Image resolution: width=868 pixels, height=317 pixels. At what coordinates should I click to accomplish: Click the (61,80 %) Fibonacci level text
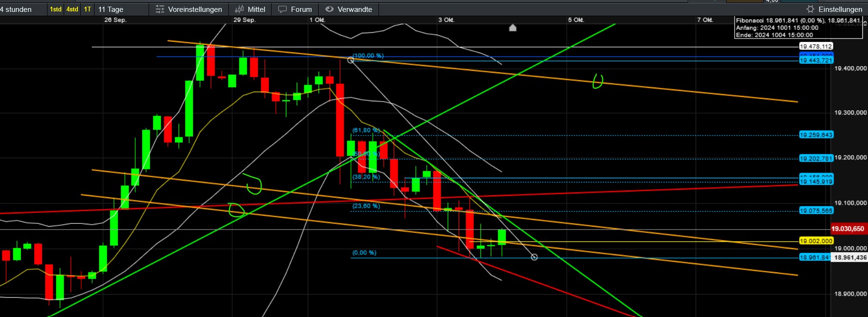coord(366,130)
